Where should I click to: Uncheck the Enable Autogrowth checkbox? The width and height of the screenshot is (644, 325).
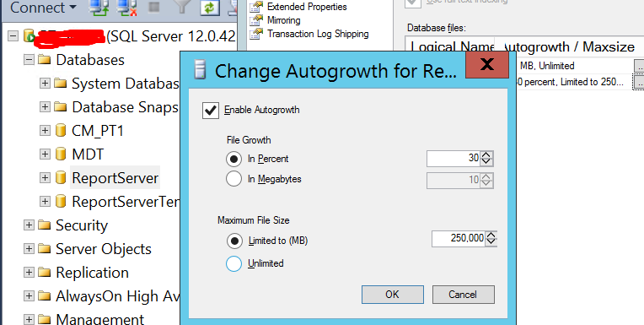(211, 111)
